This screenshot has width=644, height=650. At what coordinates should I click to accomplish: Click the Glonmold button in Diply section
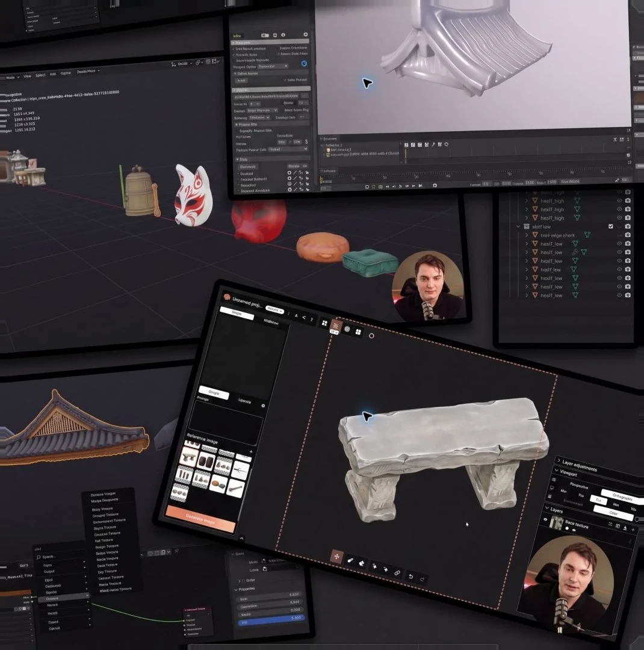coord(247,167)
